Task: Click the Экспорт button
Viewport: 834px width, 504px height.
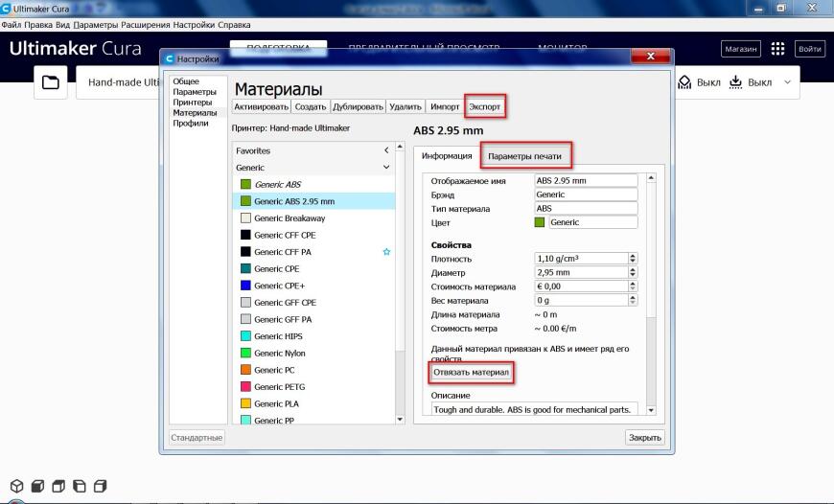Action: coord(484,107)
